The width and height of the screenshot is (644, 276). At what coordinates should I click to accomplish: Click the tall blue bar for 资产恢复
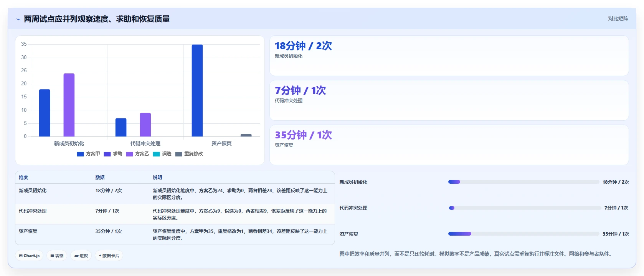(197, 90)
